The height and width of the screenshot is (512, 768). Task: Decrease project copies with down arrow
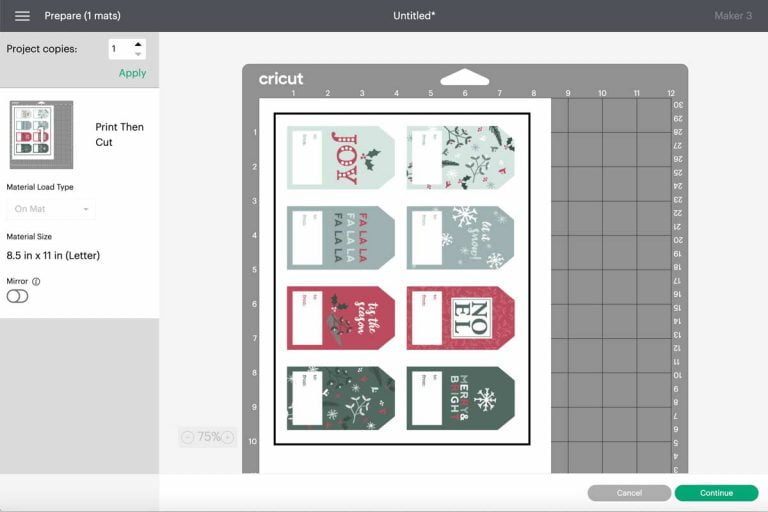(138, 54)
